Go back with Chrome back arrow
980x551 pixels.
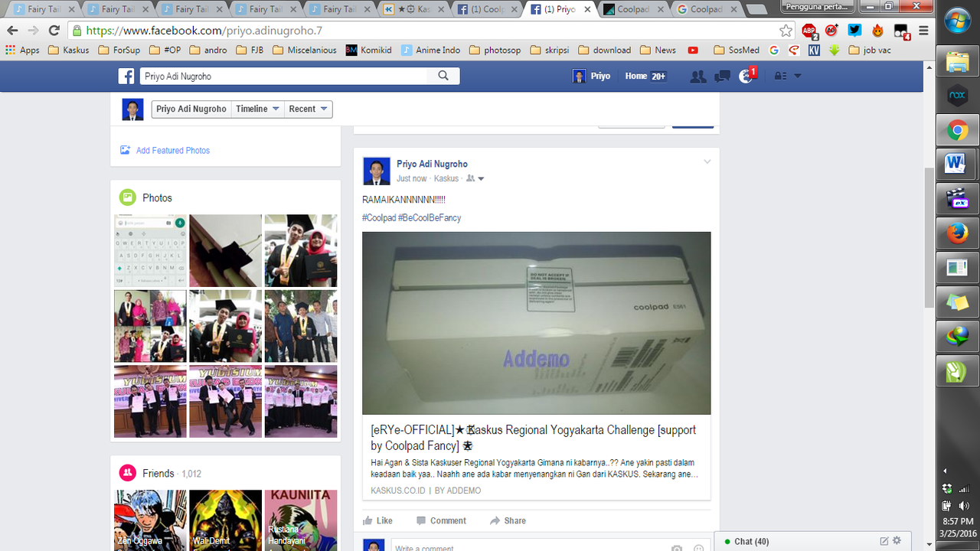tap(12, 31)
